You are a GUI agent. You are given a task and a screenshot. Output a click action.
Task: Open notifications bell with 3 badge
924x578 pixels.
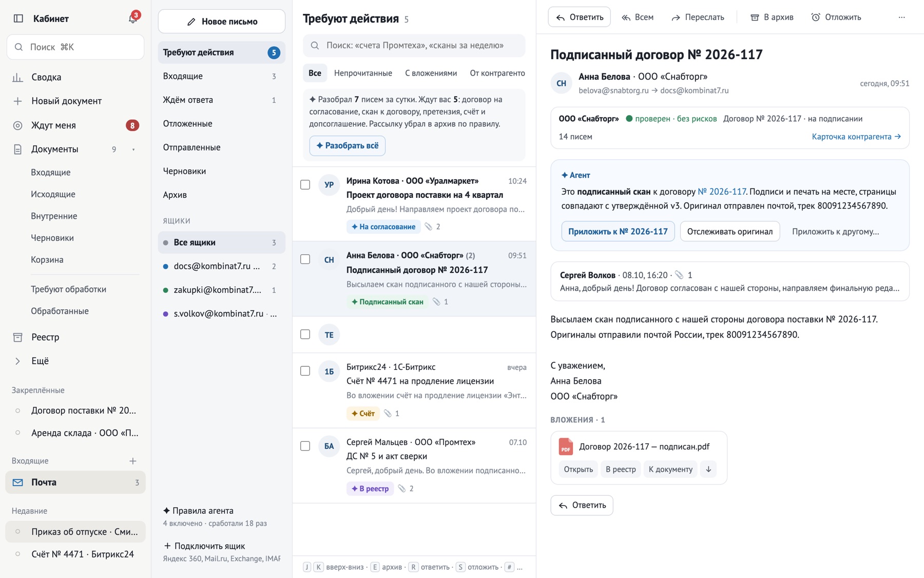click(133, 18)
